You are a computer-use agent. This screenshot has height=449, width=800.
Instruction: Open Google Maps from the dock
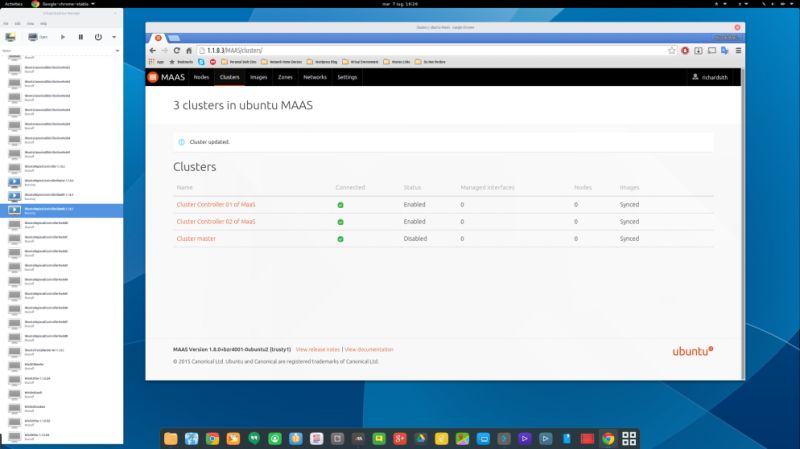[462, 438]
